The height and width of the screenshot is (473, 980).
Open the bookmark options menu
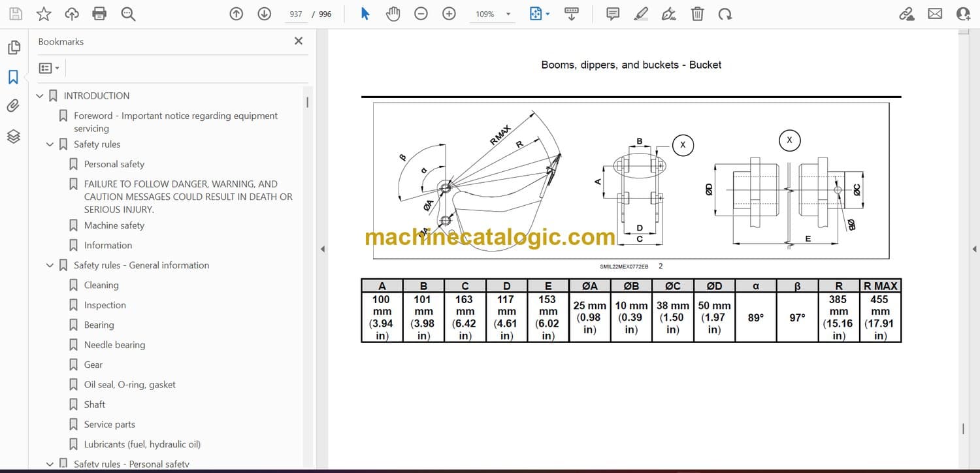[x=49, y=68]
